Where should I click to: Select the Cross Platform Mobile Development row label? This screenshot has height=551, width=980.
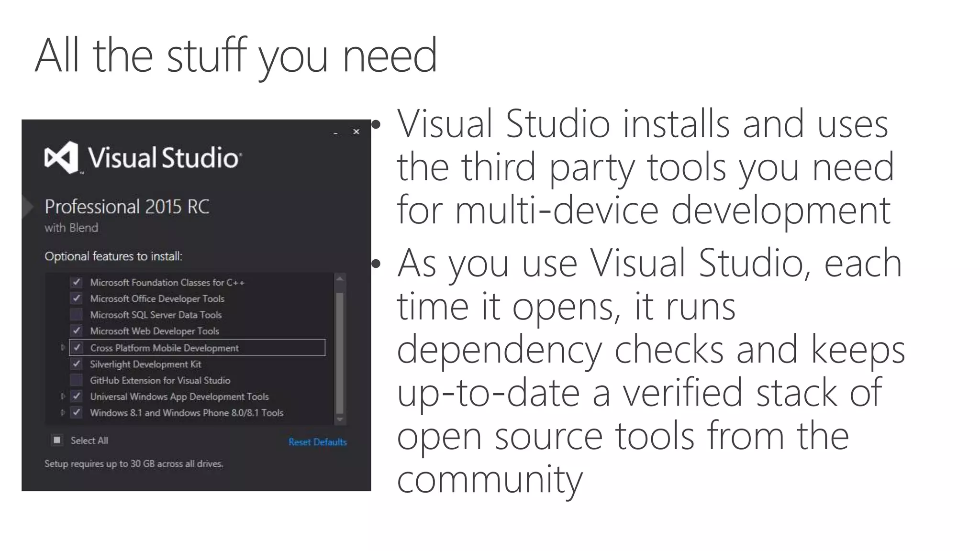click(x=164, y=348)
